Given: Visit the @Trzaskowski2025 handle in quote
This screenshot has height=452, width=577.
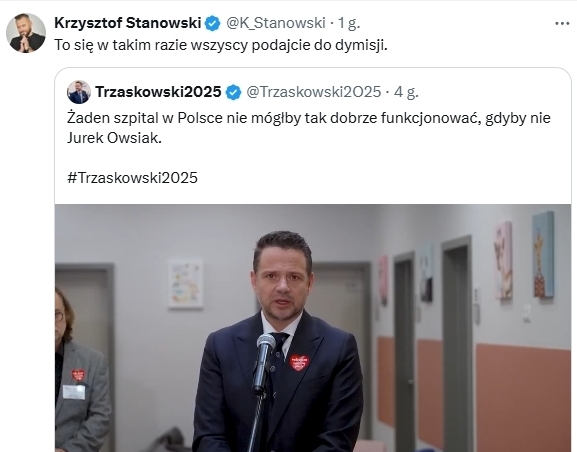Looking at the screenshot, I should click(x=314, y=92).
